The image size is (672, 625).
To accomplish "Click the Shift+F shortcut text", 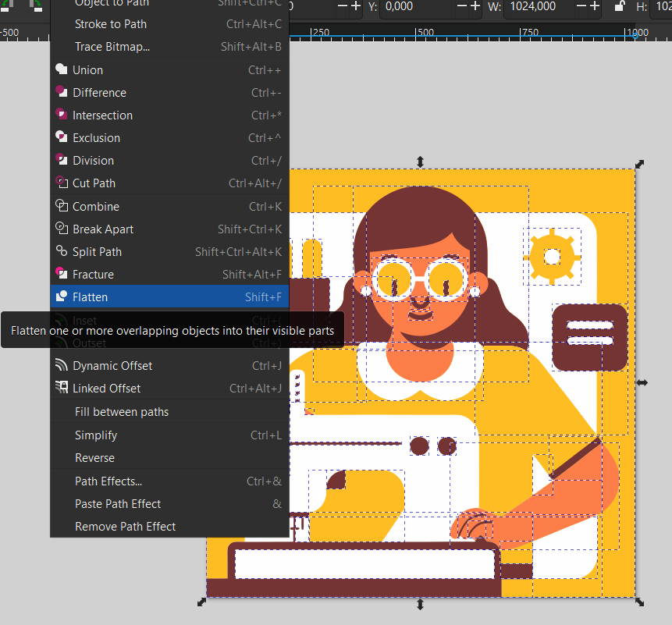I will tap(263, 297).
